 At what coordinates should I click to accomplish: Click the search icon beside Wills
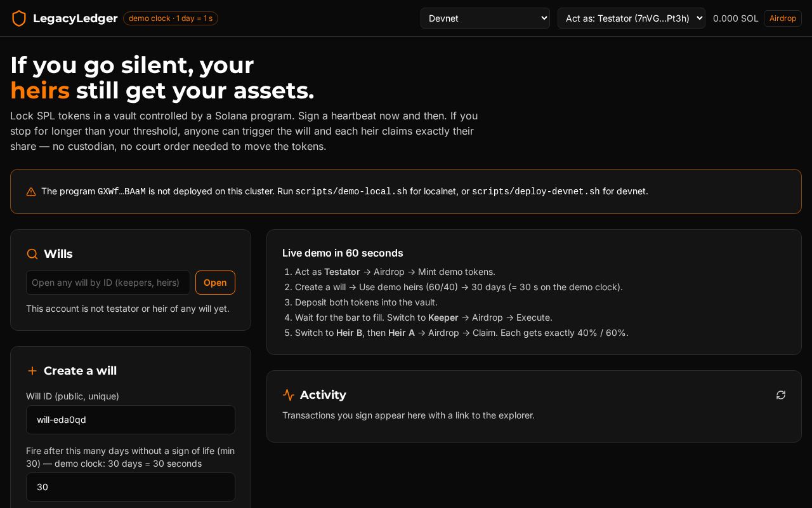coord(32,254)
